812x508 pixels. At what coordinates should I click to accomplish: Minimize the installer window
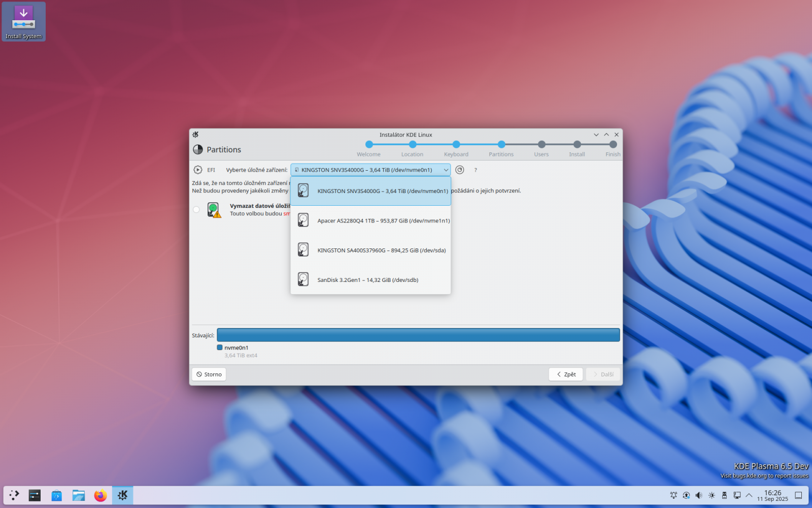click(x=596, y=135)
